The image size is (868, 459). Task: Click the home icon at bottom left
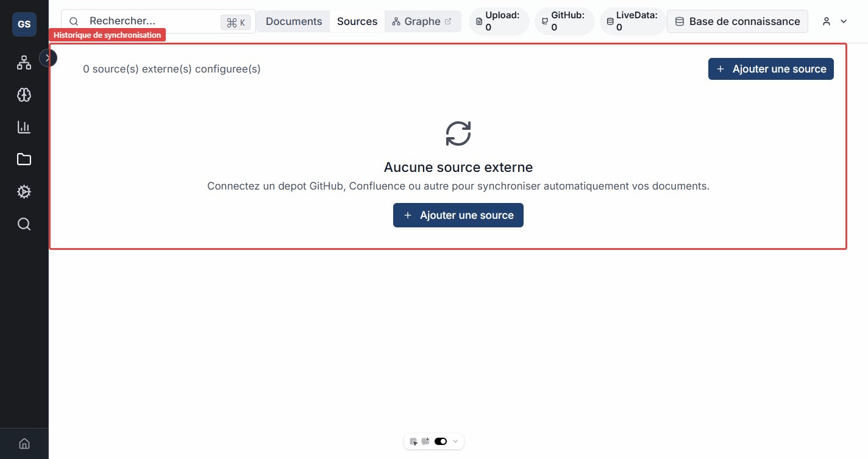pos(24,443)
